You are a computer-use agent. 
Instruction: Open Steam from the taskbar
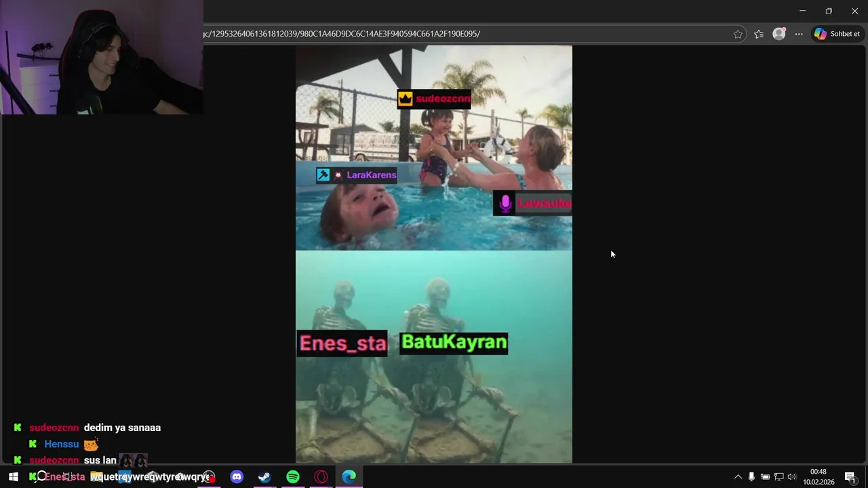(264, 477)
